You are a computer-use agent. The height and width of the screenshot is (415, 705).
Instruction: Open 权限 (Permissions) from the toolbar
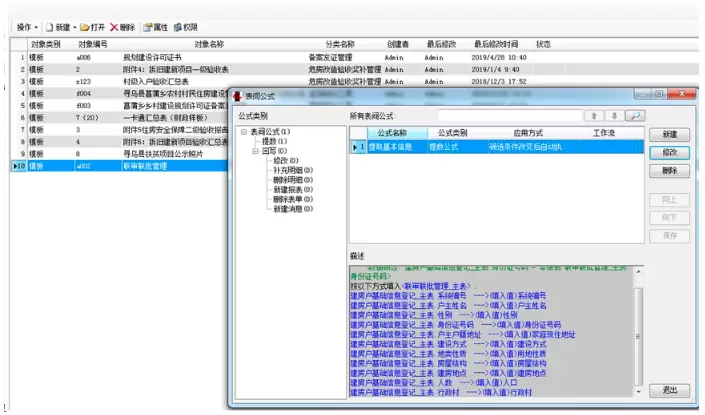coord(180,27)
